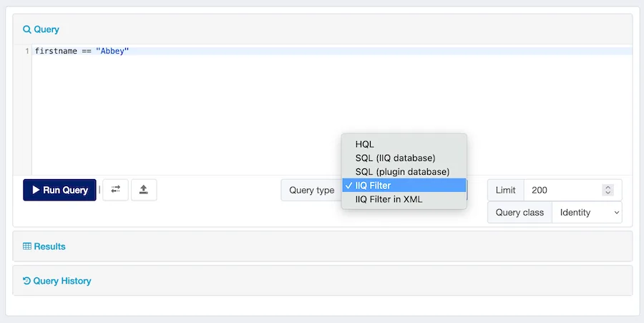644x323 pixels.
Task: Click the swap arrows icon button
Action: pos(115,190)
